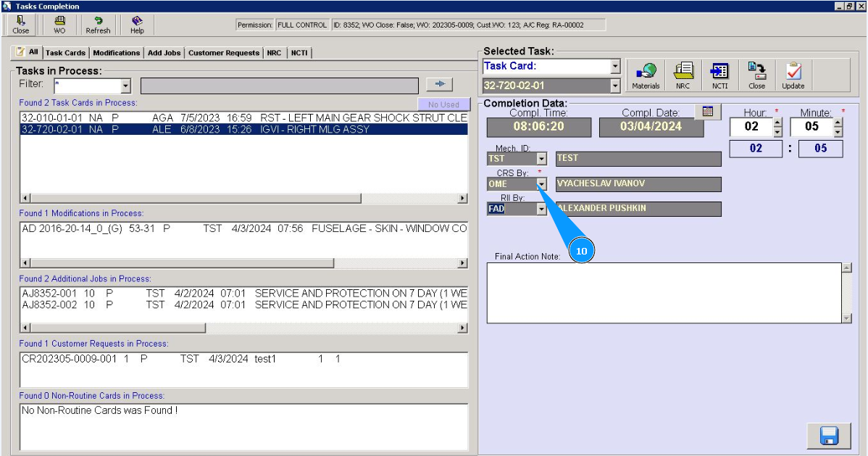Click Final Action Note scrollbar down arrow

(846, 318)
